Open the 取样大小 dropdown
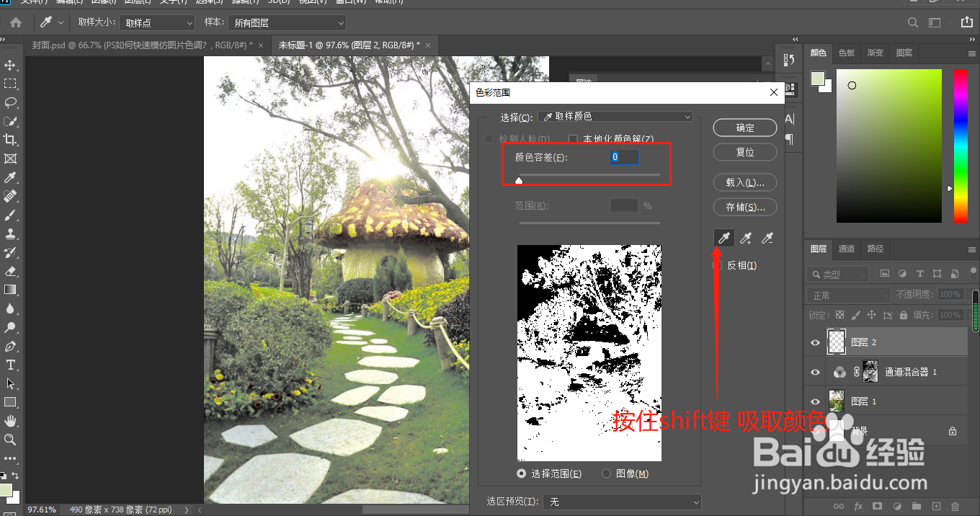This screenshot has width=980, height=516. (x=157, y=23)
